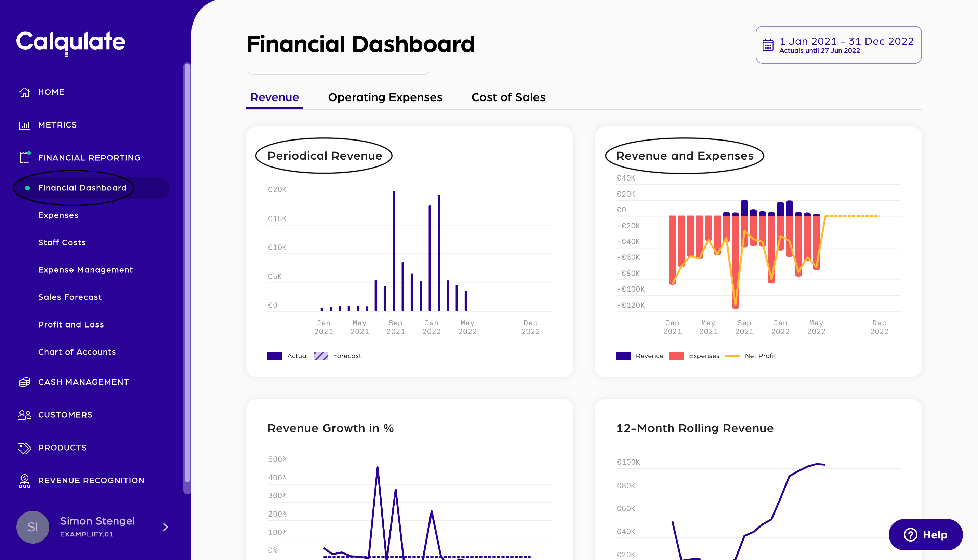
Task: Click the Metrics bar chart icon
Action: click(24, 125)
